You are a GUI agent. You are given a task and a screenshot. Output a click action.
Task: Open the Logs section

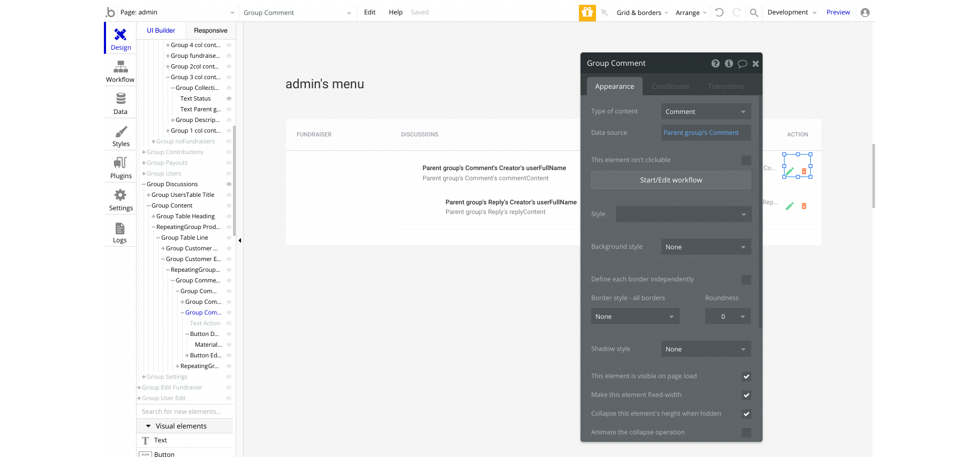click(120, 231)
